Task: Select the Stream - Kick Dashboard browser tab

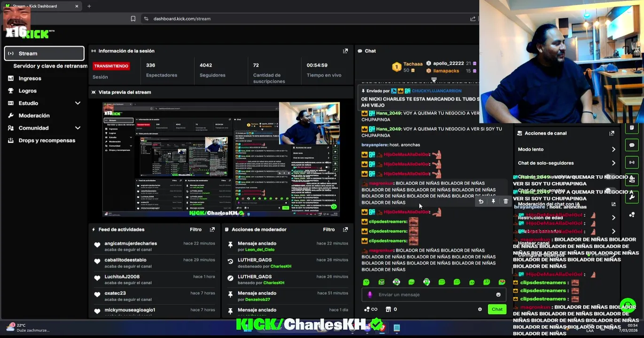Action: point(42,6)
